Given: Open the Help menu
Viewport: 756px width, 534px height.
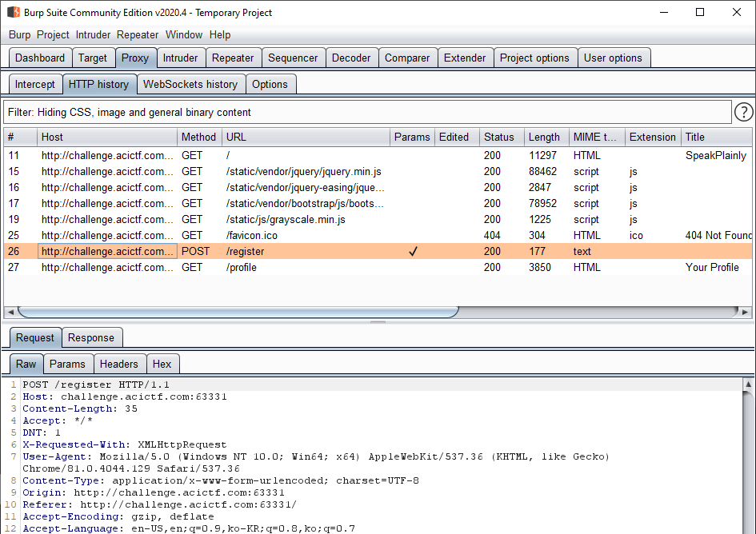Looking at the screenshot, I should click(219, 34).
